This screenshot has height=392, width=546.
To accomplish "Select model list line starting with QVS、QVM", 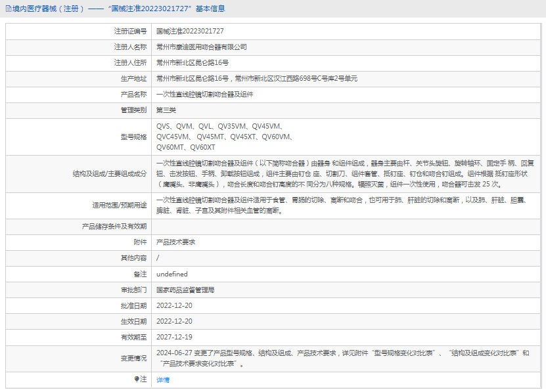I will point(219,126).
